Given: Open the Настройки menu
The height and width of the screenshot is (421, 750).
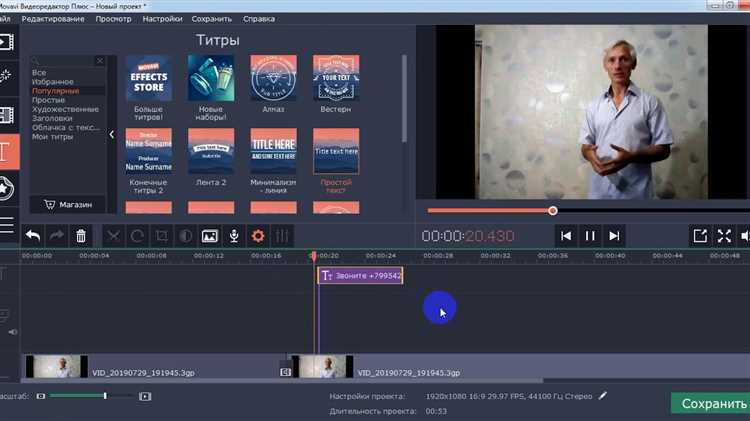Looking at the screenshot, I should point(162,19).
